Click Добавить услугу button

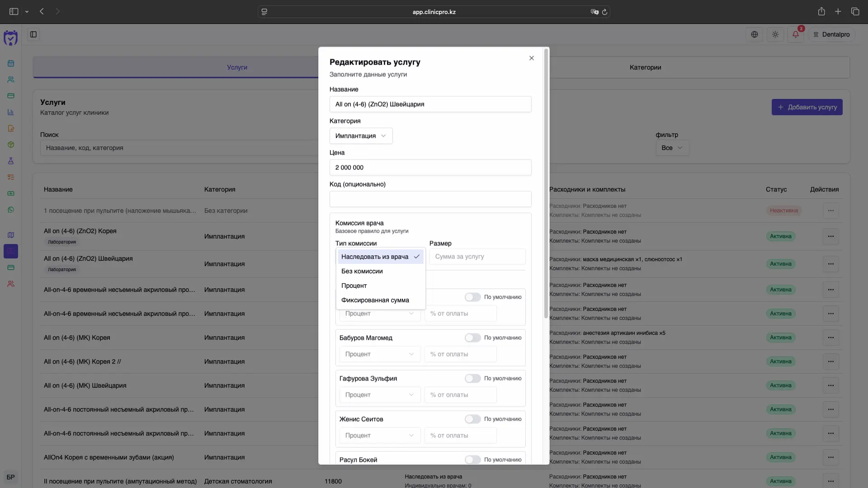(x=807, y=107)
